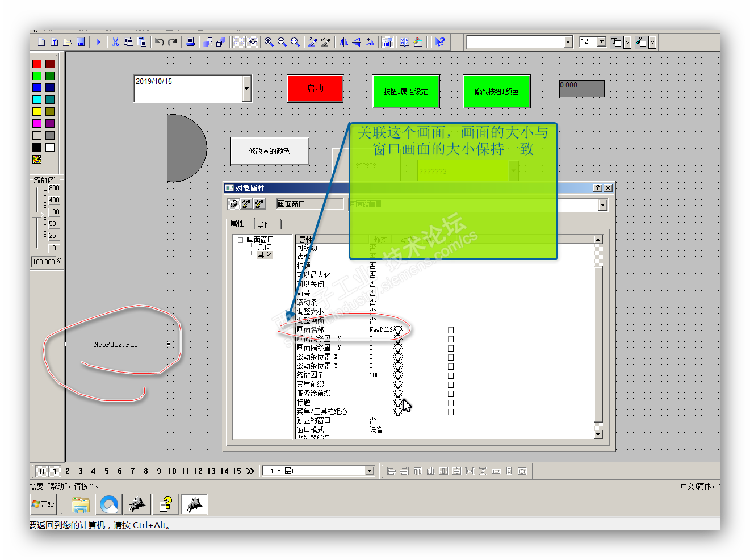This screenshot has width=750, height=560.
Task: Paste from clipboard using the toolbar icon
Action: [142, 42]
